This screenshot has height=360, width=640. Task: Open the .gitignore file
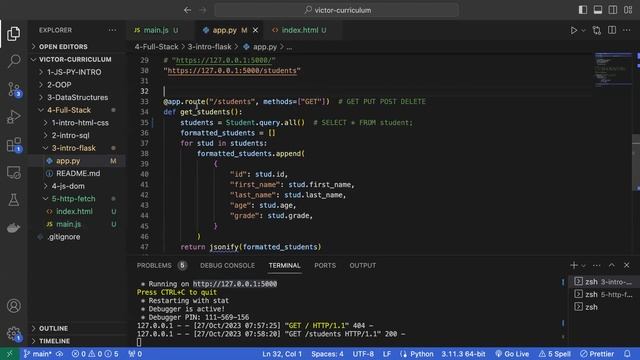(x=77, y=237)
